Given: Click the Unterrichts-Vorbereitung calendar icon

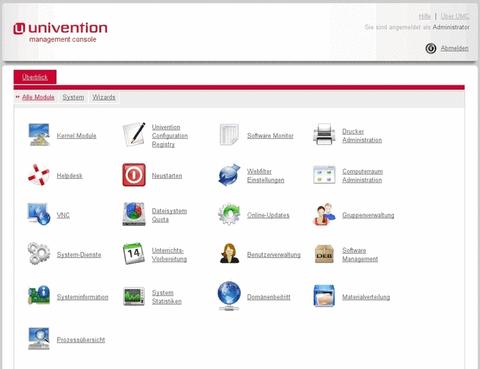Looking at the screenshot, I should click(134, 254).
